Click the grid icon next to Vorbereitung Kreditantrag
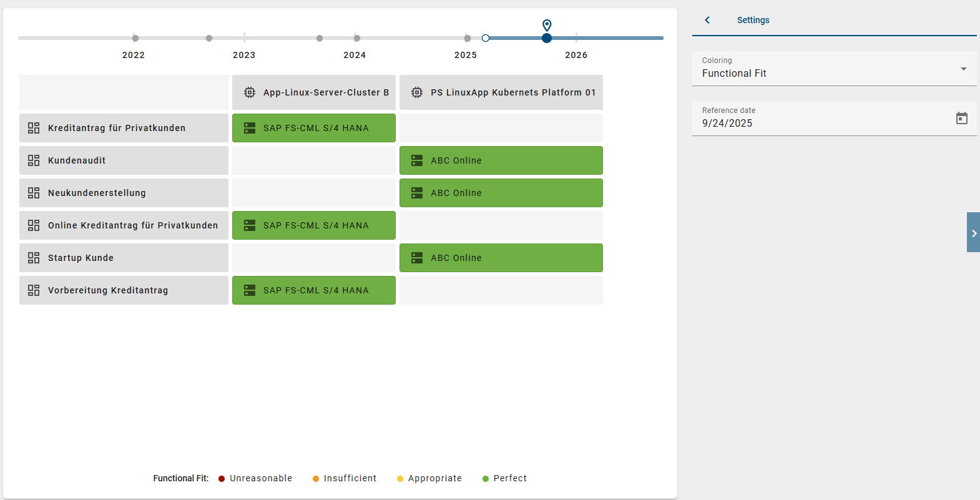980x500 pixels. [x=34, y=290]
